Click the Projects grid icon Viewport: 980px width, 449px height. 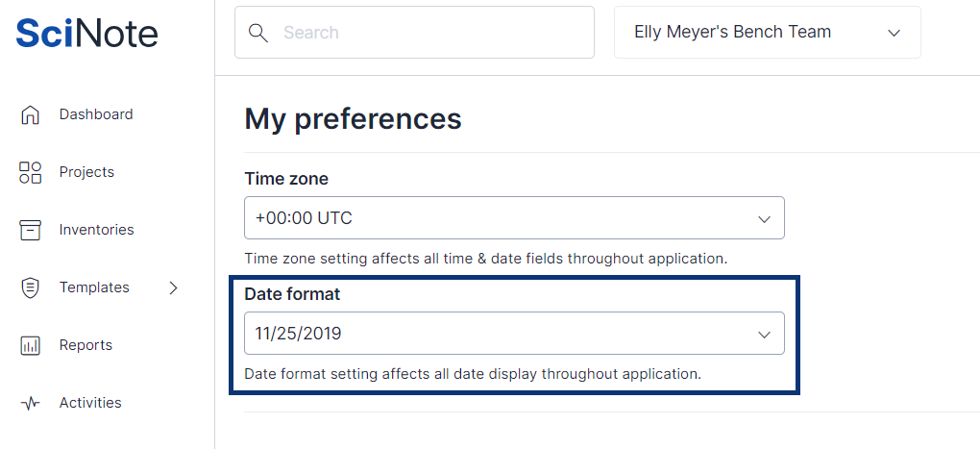point(31,172)
